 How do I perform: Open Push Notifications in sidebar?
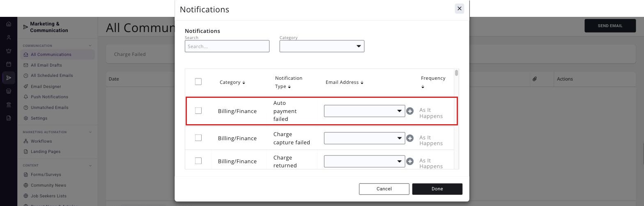point(49,97)
